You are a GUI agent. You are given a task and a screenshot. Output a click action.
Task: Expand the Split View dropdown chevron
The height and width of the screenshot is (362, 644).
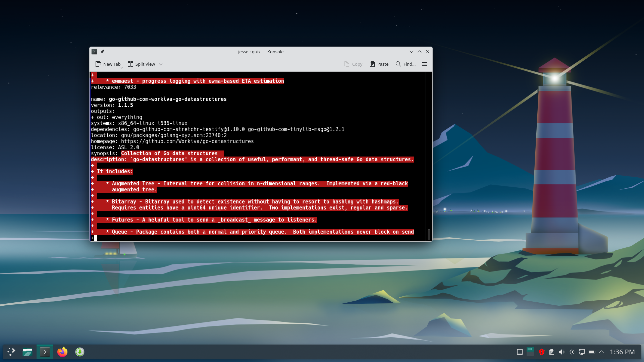(x=161, y=64)
